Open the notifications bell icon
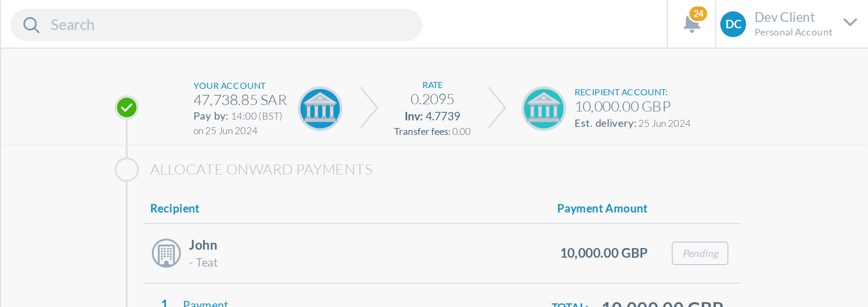868x307 pixels. click(692, 24)
